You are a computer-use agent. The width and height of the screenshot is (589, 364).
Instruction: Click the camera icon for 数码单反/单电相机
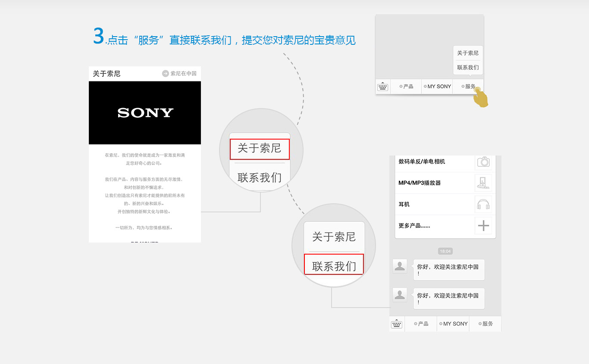(483, 162)
